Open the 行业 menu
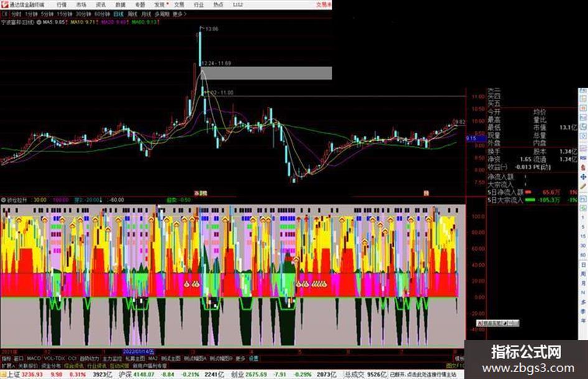The height and width of the screenshot is (379, 588). 198,5
